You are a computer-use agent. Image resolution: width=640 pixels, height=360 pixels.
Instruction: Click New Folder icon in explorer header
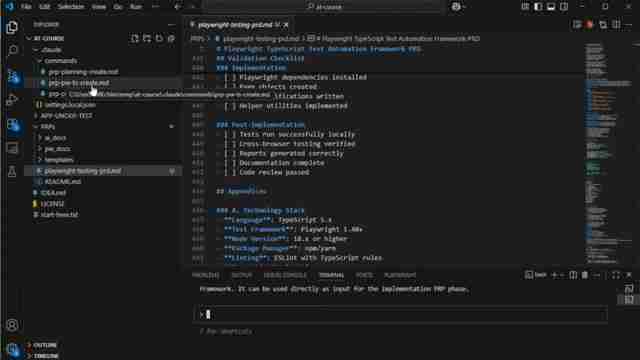pos(147,38)
